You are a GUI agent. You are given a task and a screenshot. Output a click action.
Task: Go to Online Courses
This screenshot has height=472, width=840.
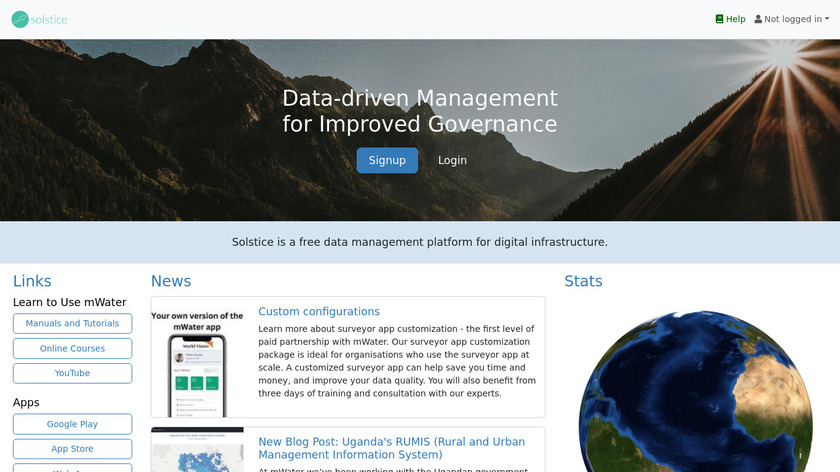[x=72, y=348]
